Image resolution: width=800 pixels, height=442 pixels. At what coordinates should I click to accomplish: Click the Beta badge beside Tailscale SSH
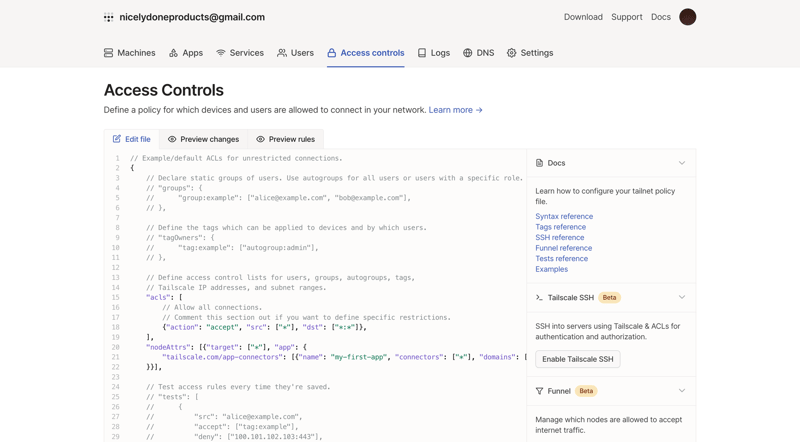click(609, 297)
